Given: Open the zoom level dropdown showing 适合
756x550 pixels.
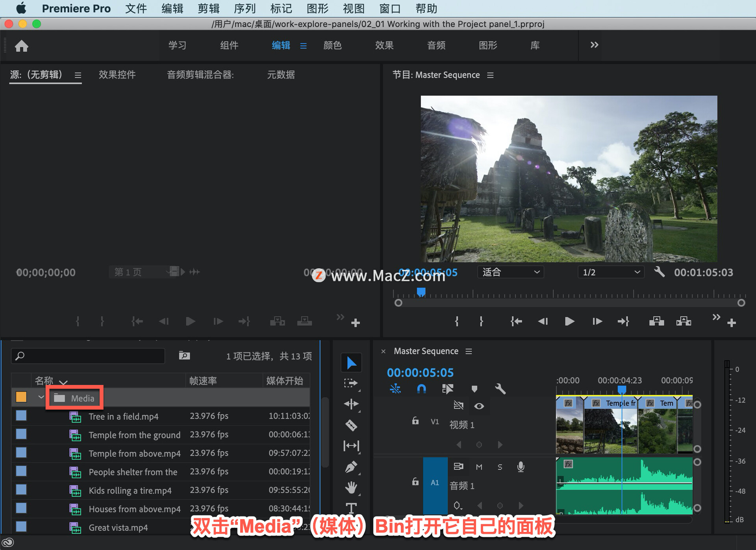Looking at the screenshot, I should click(510, 272).
